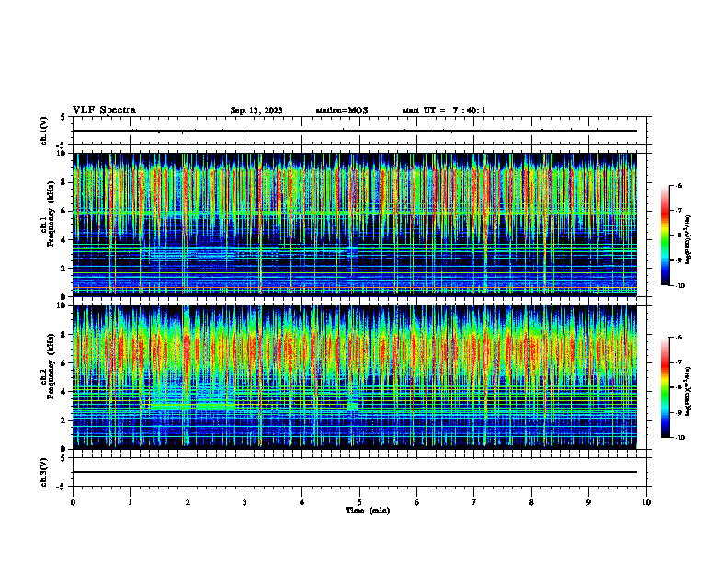Click the time axis tick label "9"
Viewport: 728px width, 563px height.
(588, 502)
